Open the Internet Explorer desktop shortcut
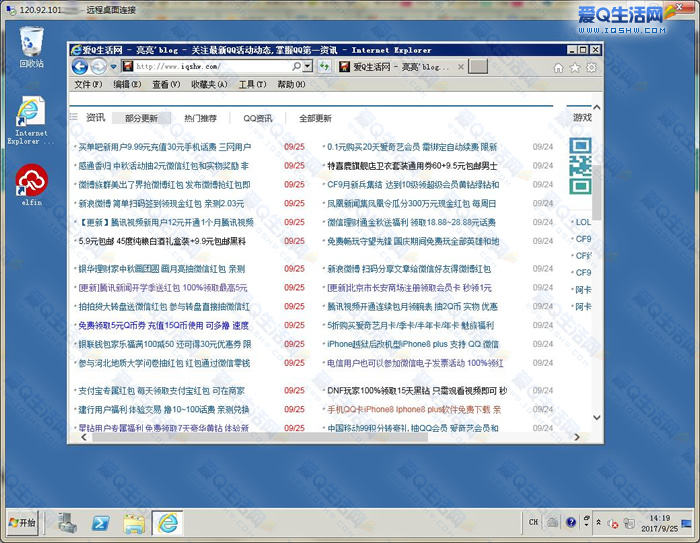This screenshot has width=700, height=543. point(30,120)
